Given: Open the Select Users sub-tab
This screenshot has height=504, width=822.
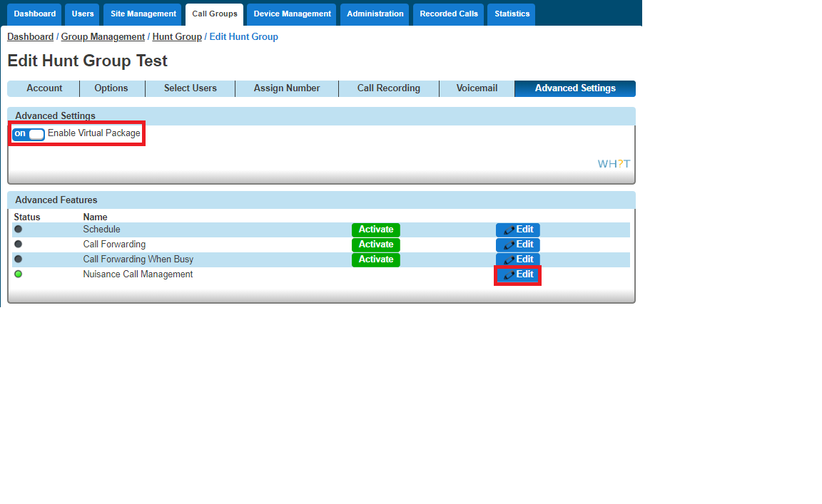Looking at the screenshot, I should (x=191, y=88).
